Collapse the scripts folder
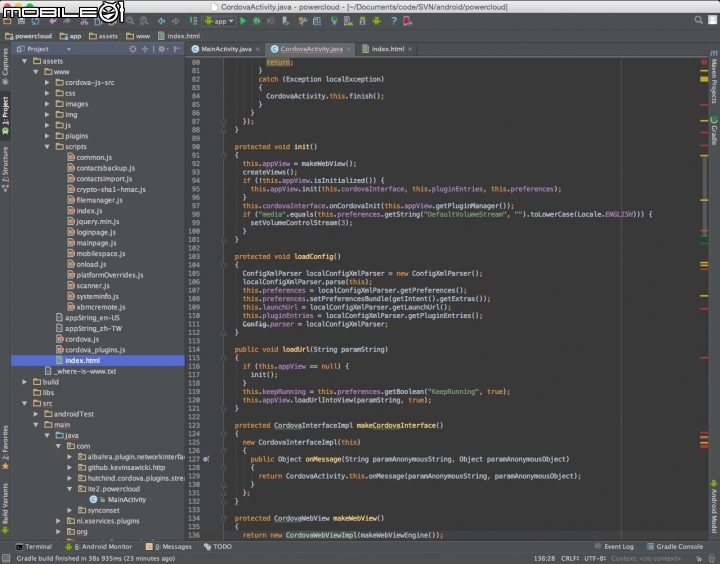The width and height of the screenshot is (720, 564). point(47,147)
